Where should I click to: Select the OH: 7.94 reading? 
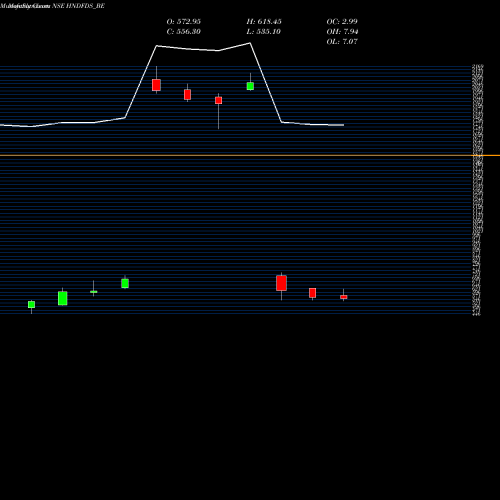click(x=342, y=31)
